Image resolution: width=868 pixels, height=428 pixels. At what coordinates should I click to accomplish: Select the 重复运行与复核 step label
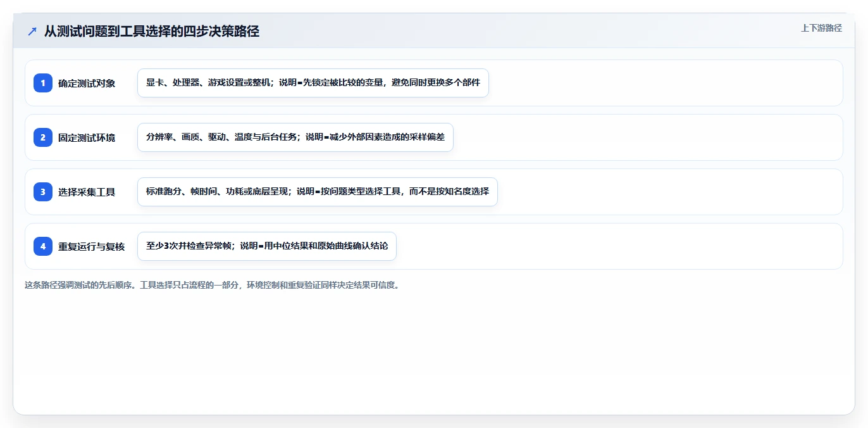(x=92, y=246)
